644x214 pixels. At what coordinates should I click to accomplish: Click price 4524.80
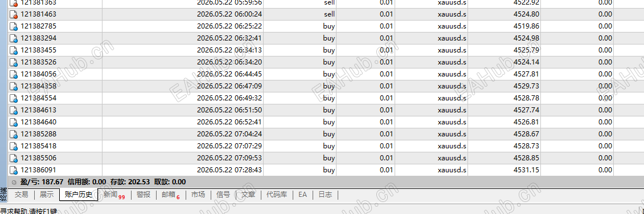(526, 14)
